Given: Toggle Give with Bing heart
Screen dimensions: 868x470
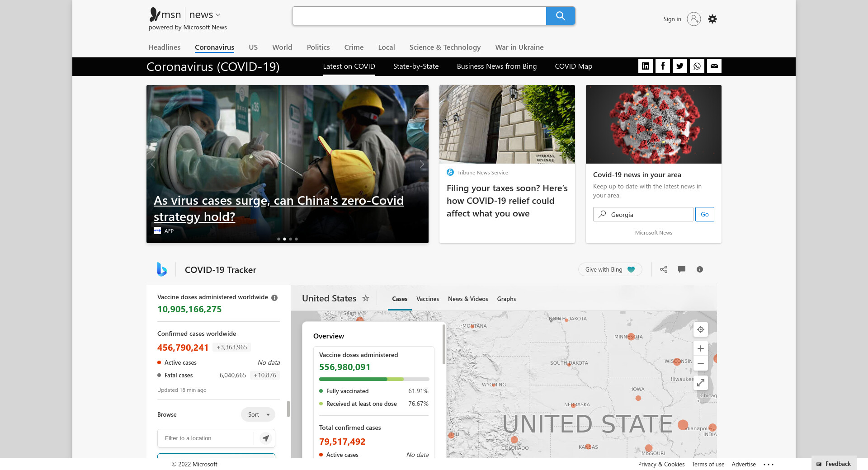Looking at the screenshot, I should pos(631,269).
